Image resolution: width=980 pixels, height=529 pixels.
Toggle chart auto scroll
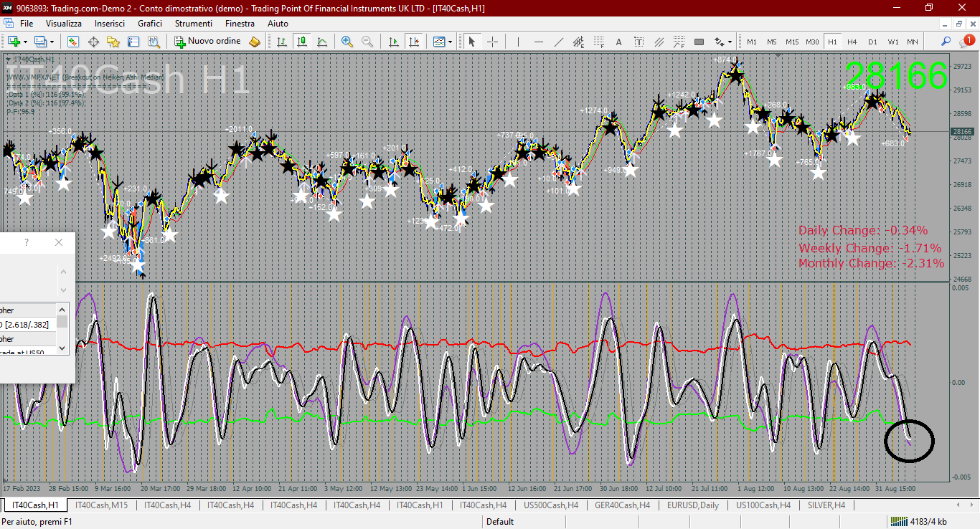click(393, 42)
